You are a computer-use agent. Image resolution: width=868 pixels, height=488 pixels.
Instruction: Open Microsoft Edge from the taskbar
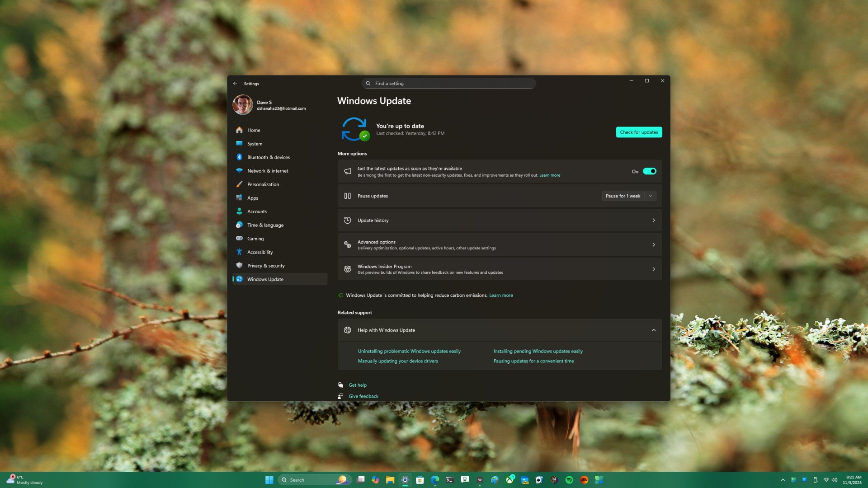click(435, 480)
